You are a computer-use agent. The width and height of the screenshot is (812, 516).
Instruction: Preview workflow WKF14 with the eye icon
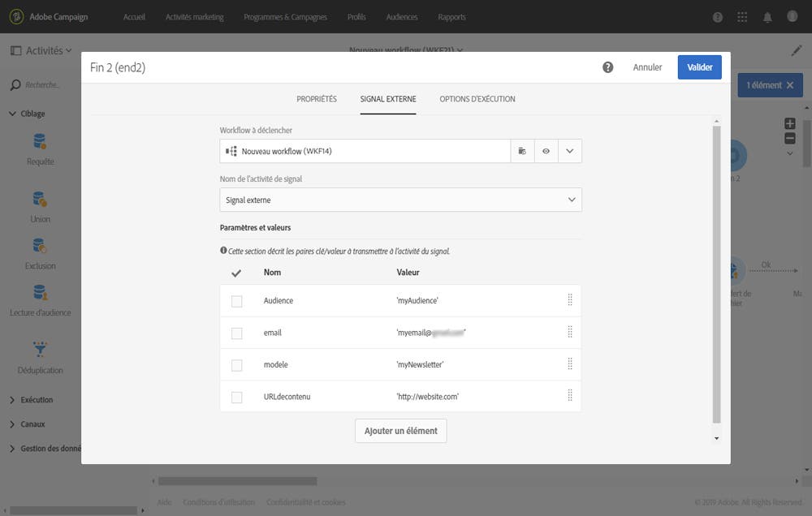[546, 150]
